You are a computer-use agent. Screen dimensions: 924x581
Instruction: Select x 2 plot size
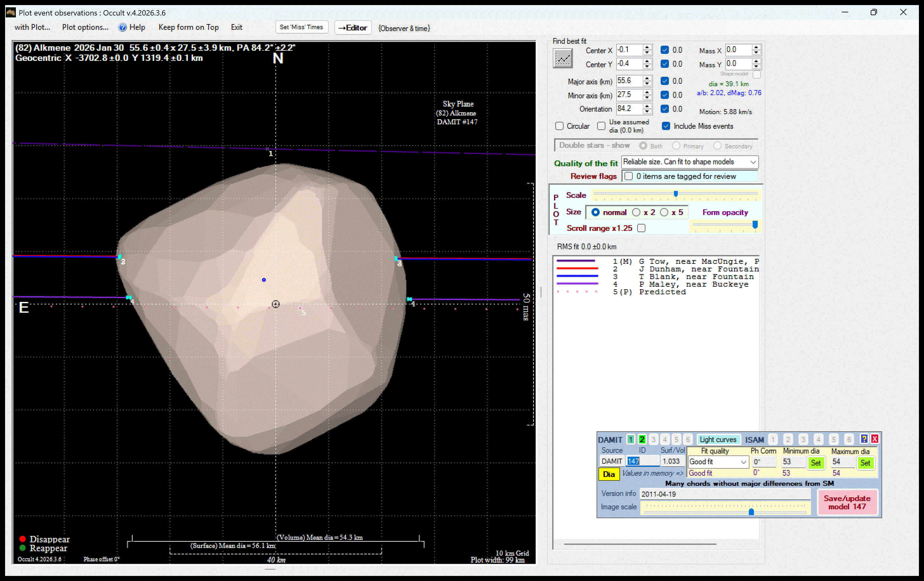[x=636, y=212]
